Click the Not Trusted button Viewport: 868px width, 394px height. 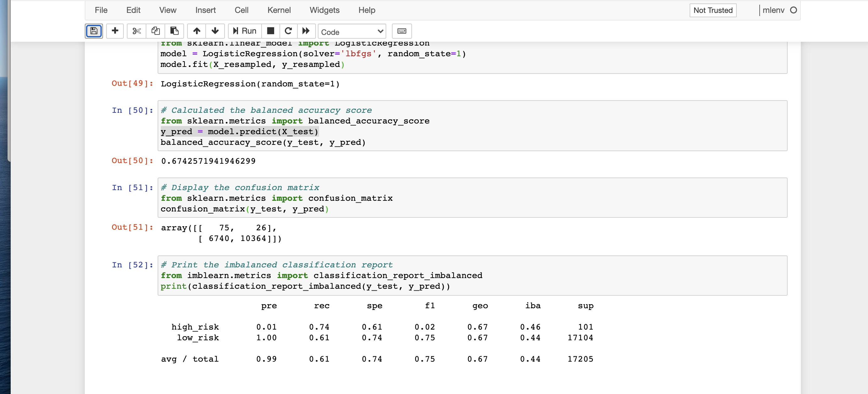713,10
